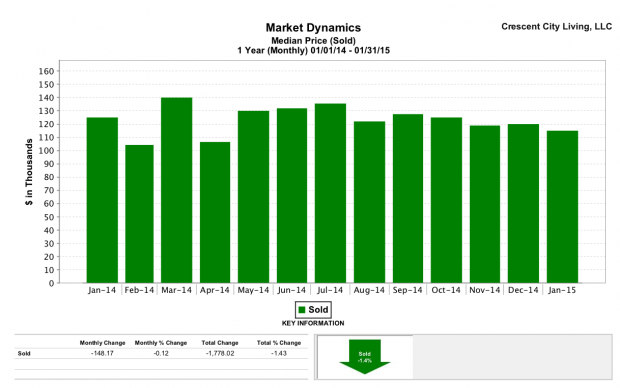Click the Monthly Change column header

(x=102, y=343)
